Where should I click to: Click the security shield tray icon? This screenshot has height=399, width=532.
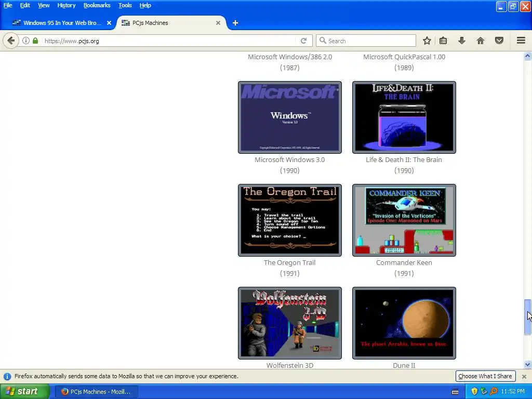(474, 392)
